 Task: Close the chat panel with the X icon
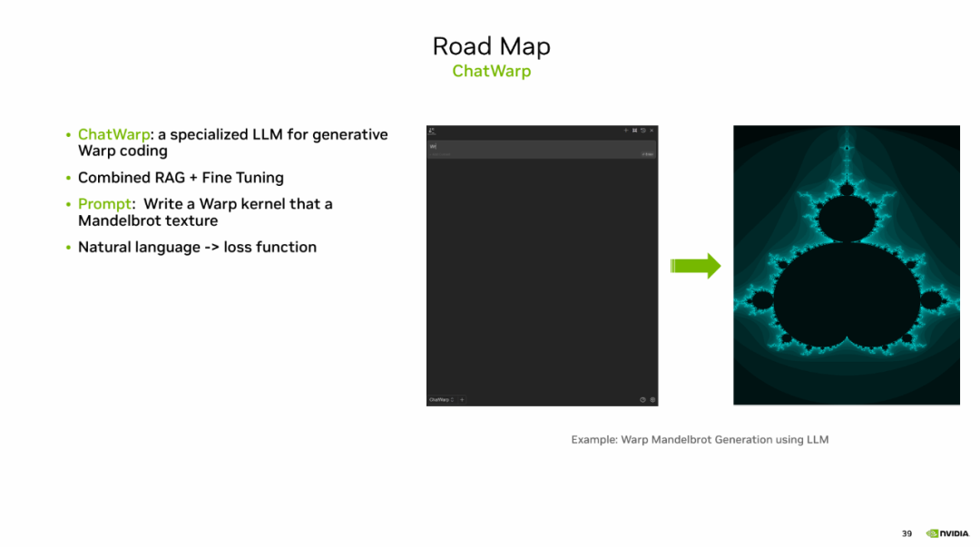[652, 131]
